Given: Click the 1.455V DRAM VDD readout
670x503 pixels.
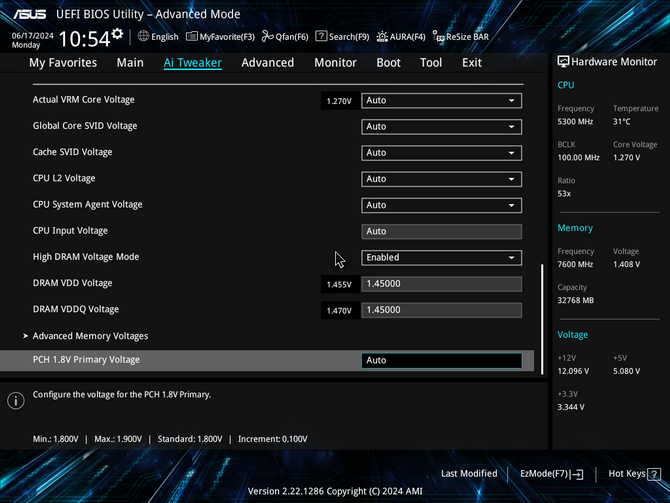Looking at the screenshot, I should click(339, 285).
